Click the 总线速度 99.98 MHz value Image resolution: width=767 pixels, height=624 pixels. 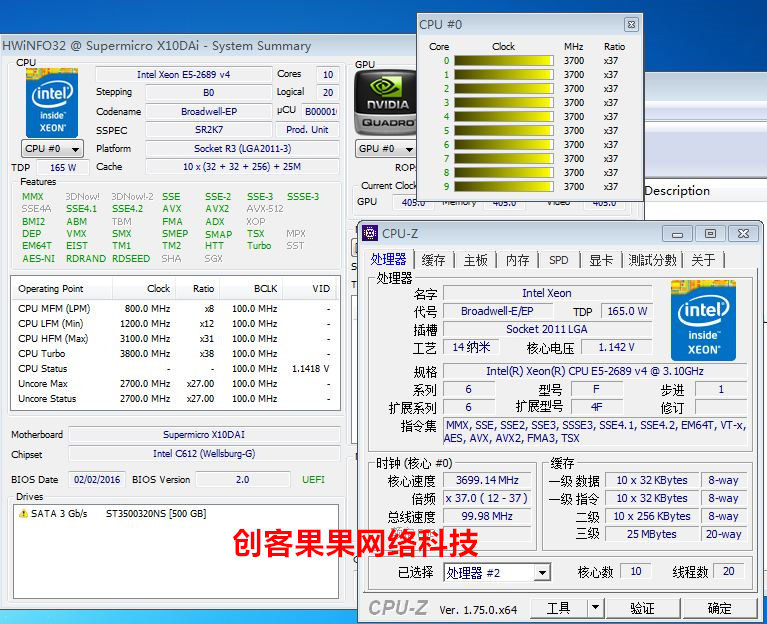coord(487,516)
